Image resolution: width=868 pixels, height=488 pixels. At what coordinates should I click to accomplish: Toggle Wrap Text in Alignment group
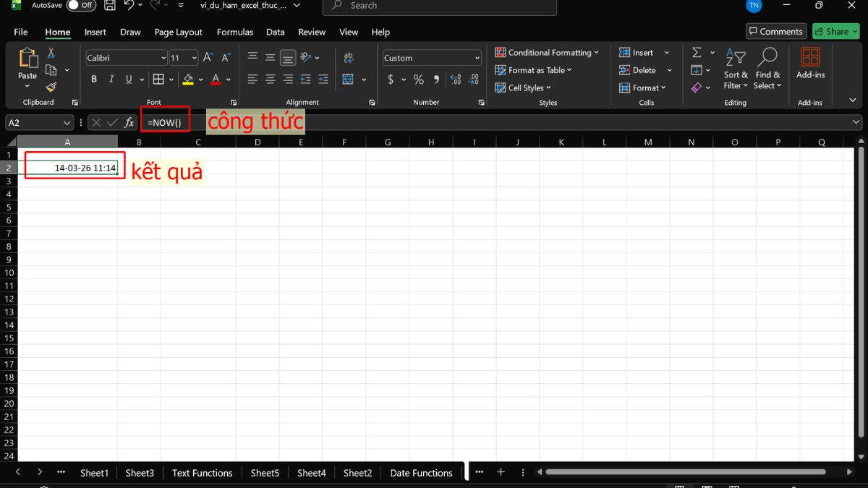pos(348,58)
